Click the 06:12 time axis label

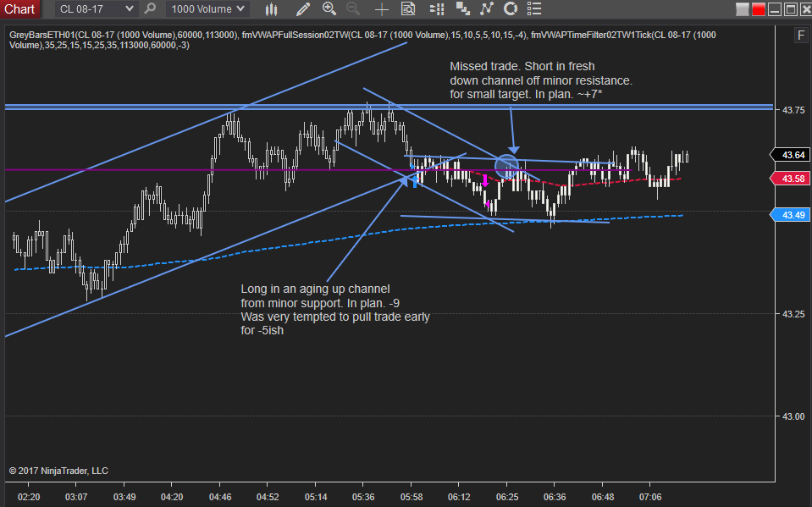click(x=459, y=497)
